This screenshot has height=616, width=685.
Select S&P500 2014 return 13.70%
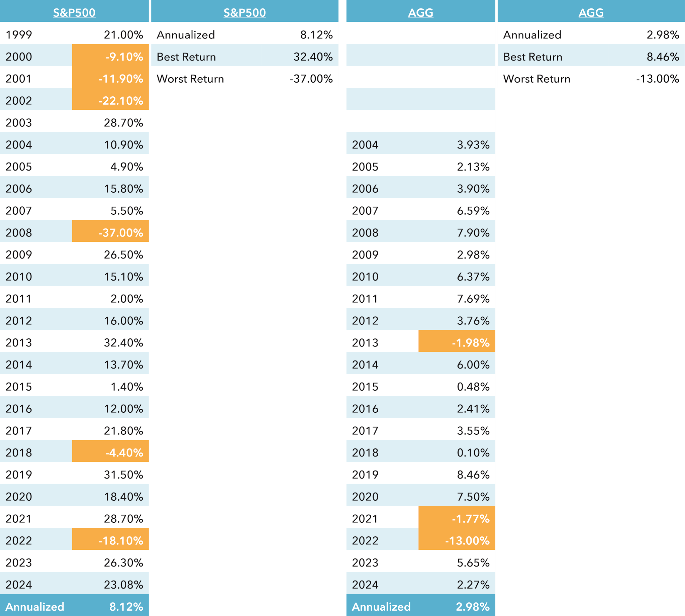(x=123, y=365)
